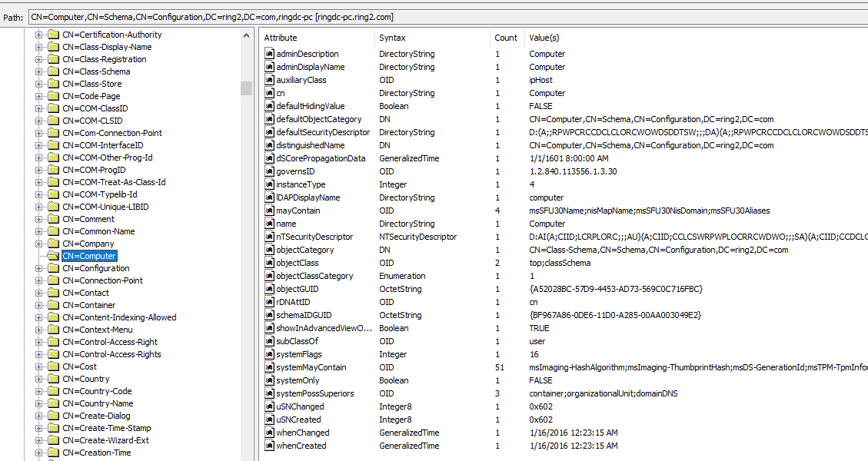
Task: Click the attribute icon beside adminDescription
Action: 269,54
